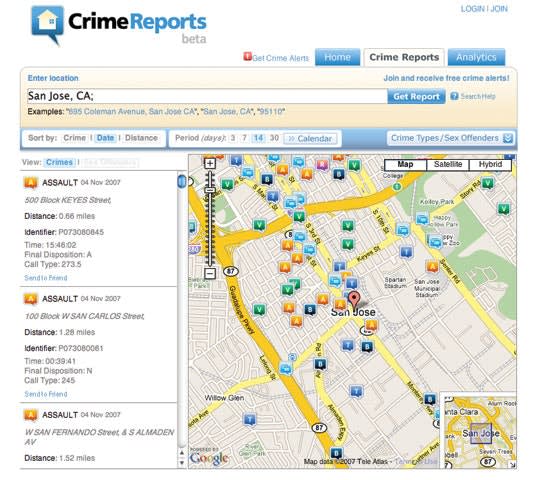Viewport: 533px width, 480px height.
Task: Click the Enter location input field
Action: point(207,96)
